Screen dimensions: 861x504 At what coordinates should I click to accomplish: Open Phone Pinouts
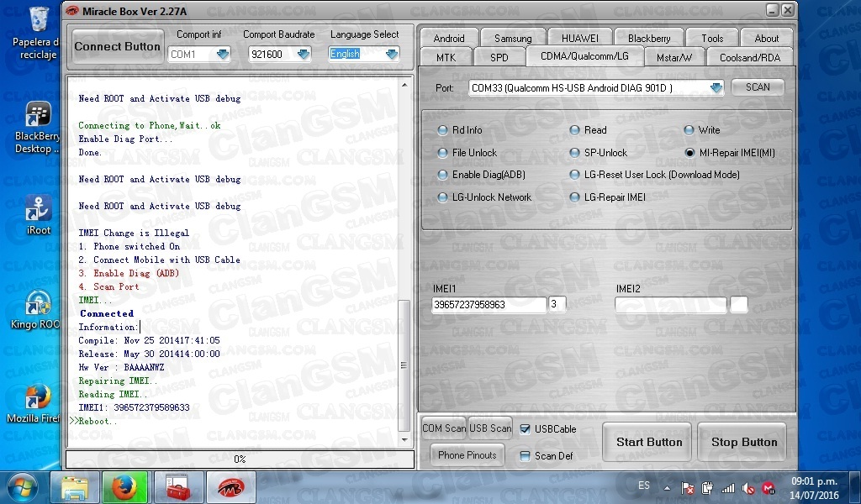pos(467,455)
